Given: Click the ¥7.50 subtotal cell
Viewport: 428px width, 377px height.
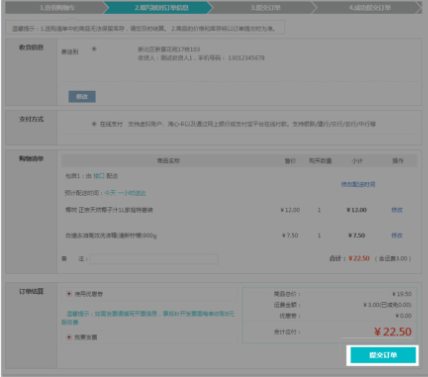Looking at the screenshot, I should pos(356,235).
